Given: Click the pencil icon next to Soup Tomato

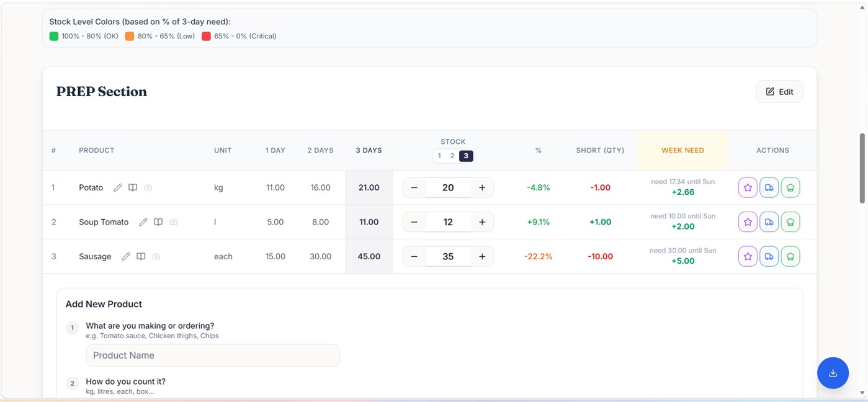Looking at the screenshot, I should [143, 222].
